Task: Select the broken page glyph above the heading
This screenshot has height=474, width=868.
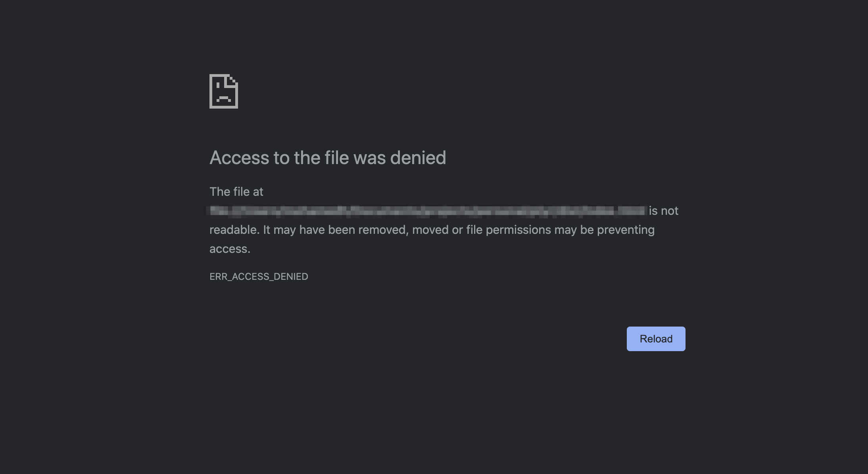Action: 224,92
